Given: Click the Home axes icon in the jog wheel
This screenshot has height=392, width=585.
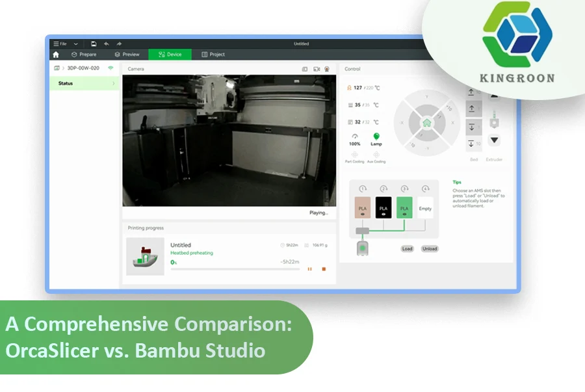Looking at the screenshot, I should (x=427, y=123).
